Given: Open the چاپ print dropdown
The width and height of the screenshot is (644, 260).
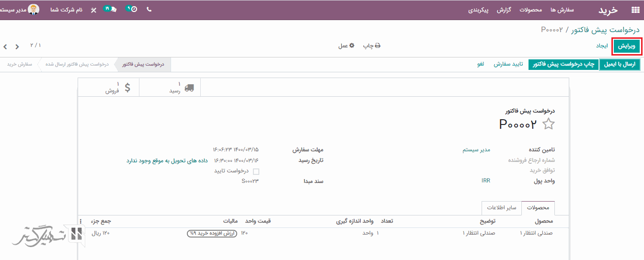Looking at the screenshot, I should 371,46.
